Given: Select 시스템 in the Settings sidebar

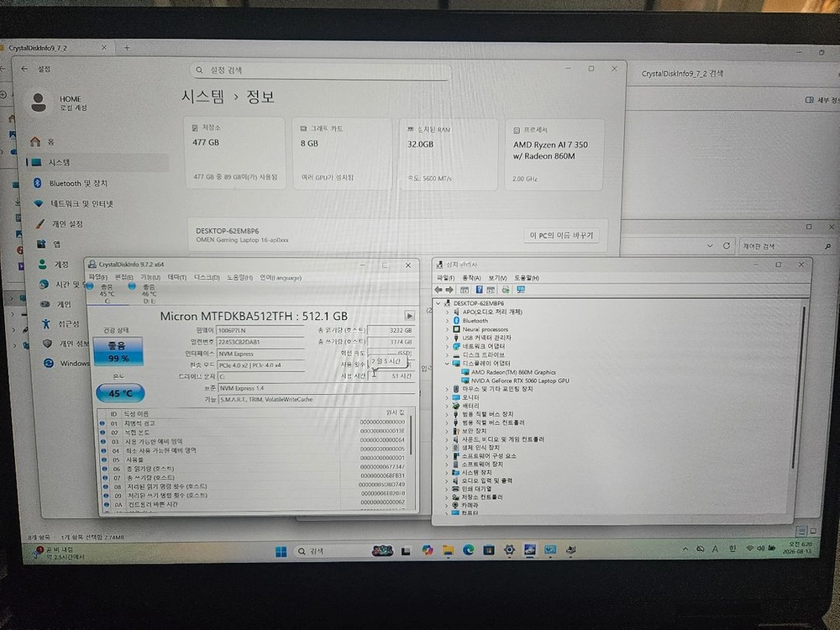Looking at the screenshot, I should [x=97, y=162].
